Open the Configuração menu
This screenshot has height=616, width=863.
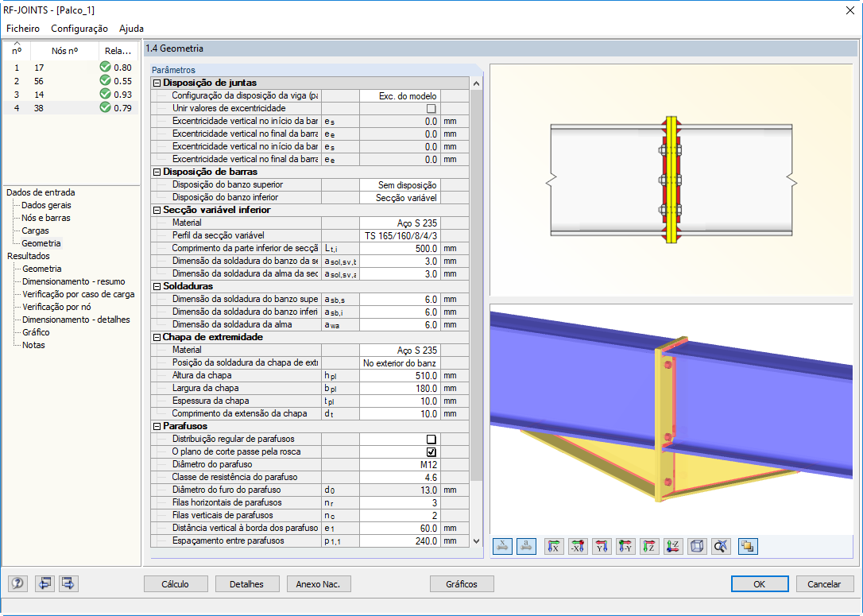point(77,29)
